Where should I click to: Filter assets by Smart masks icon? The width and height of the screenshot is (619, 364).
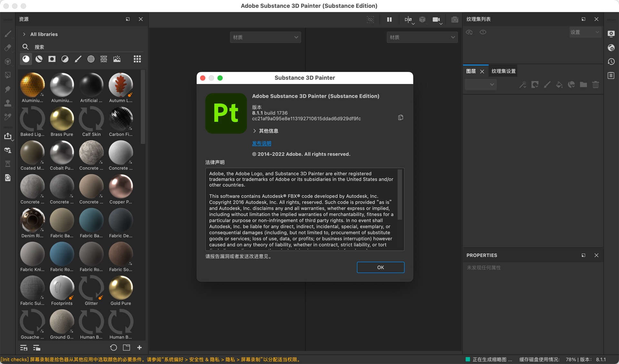click(x=52, y=59)
